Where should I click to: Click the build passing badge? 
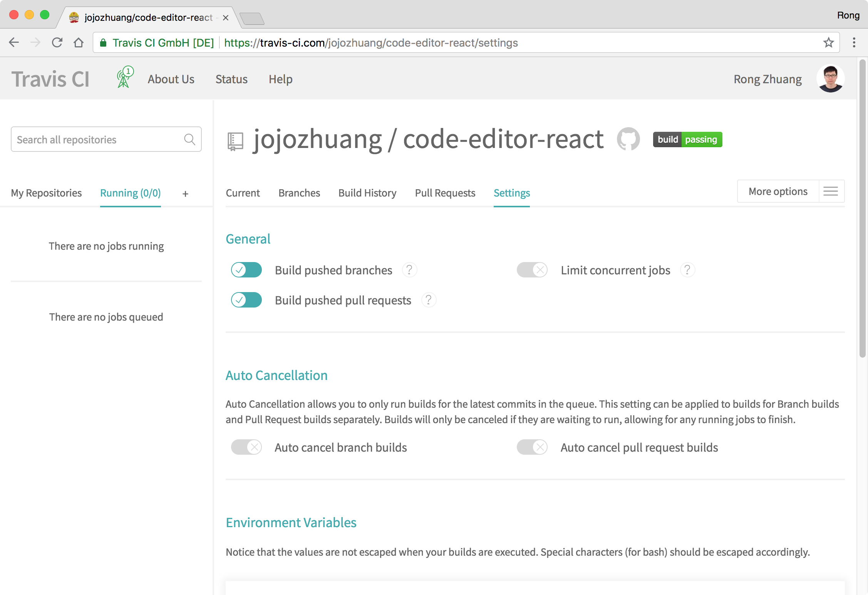(x=687, y=139)
